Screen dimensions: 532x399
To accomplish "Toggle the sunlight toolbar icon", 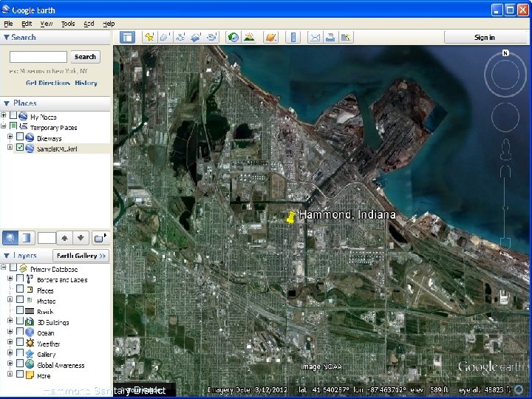I will tap(250, 37).
